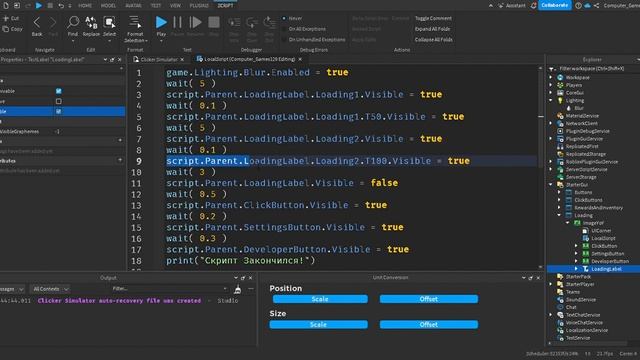640x360 pixels.
Task: Select the Never debug errors radio option
Action: coord(284,18)
